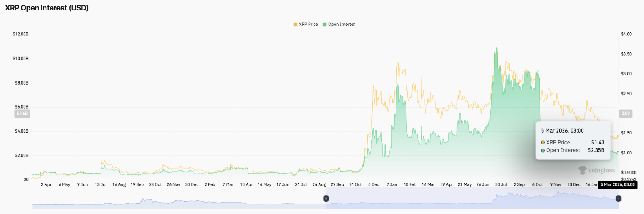Click the yellow XRP Price legend swatch
This screenshot has height=214, width=644.
tap(295, 24)
